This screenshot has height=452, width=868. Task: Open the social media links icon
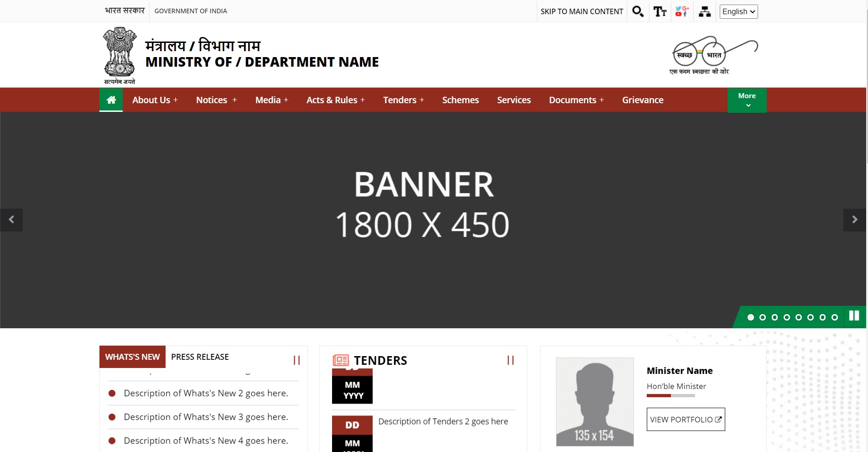[682, 11]
